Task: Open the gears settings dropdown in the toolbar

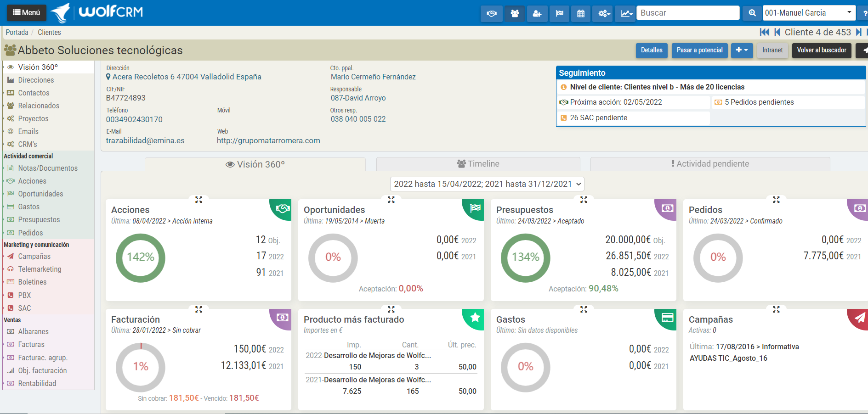Action: click(602, 13)
